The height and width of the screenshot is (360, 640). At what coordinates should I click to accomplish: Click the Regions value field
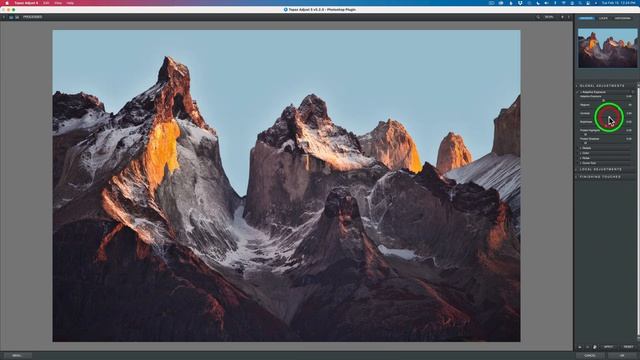(629, 105)
